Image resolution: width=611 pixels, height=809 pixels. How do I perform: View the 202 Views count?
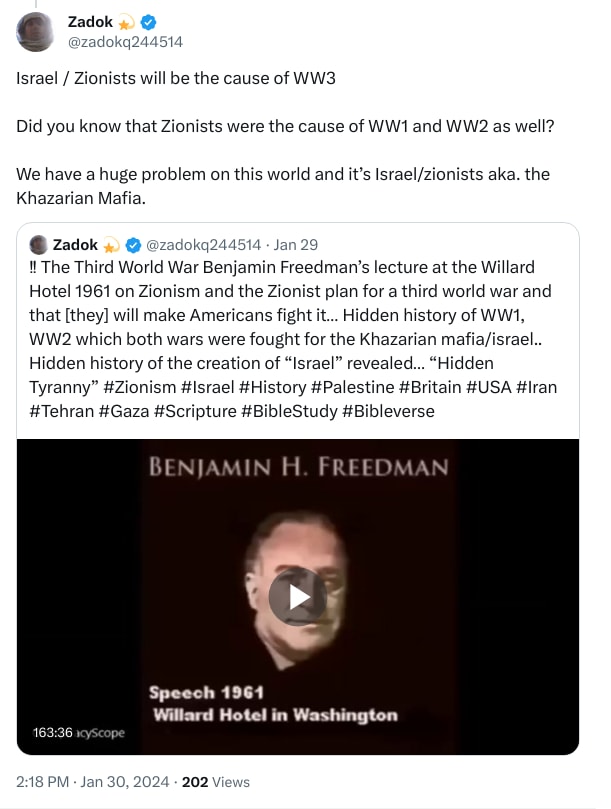(x=216, y=782)
